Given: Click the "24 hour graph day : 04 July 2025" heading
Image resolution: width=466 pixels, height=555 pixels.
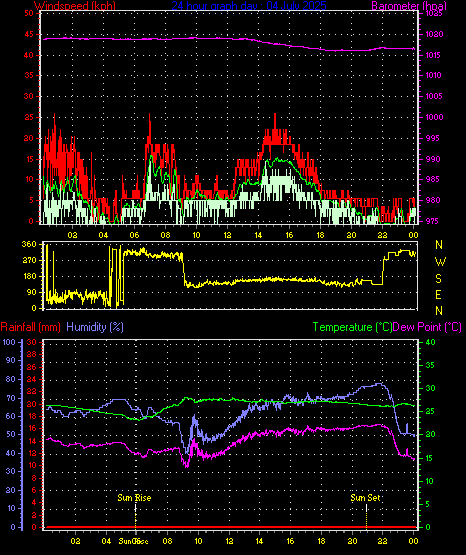Looking at the screenshot, I should 249,5.
